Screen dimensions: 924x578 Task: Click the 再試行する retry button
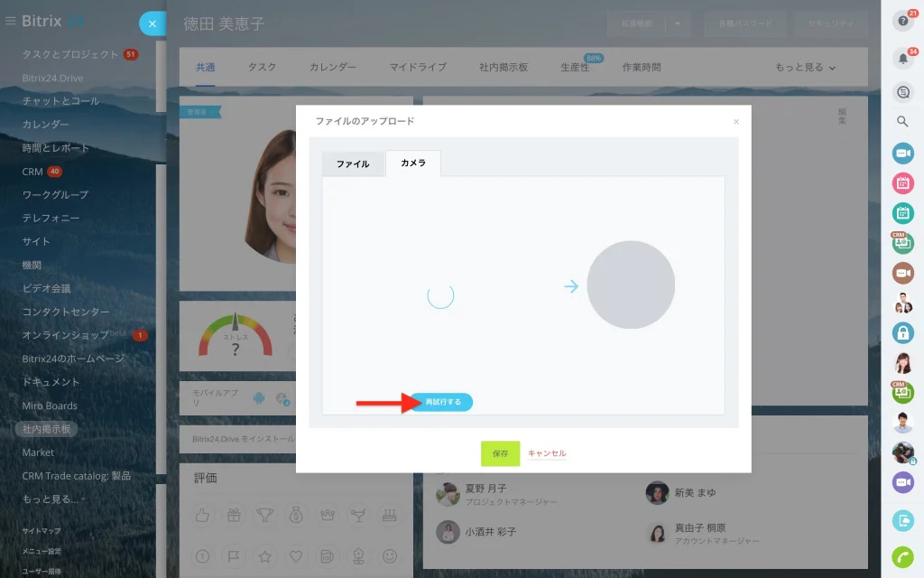coord(442,402)
